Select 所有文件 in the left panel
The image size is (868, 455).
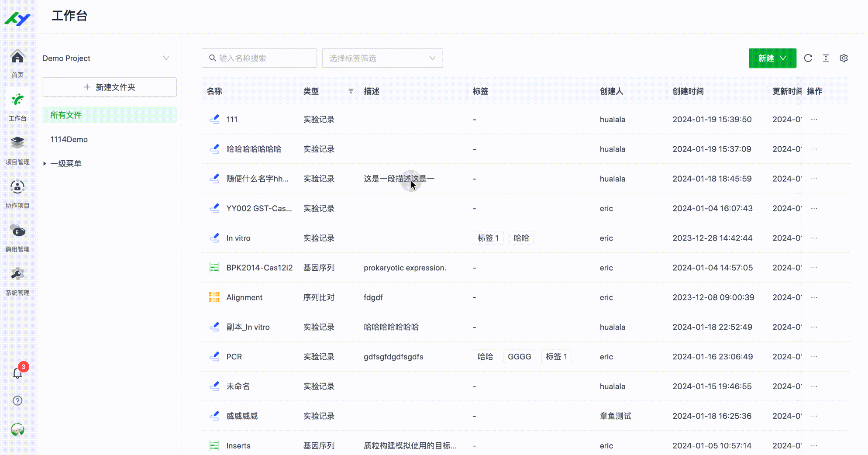(x=66, y=115)
